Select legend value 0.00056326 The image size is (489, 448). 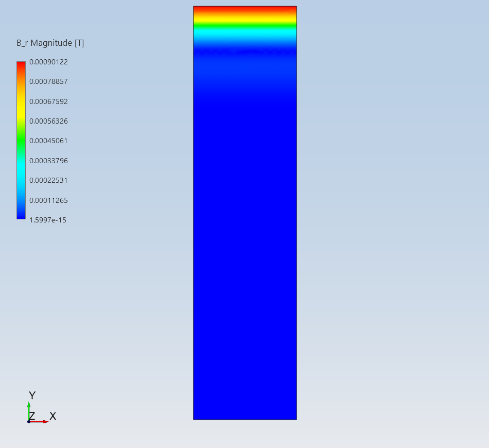coord(48,121)
